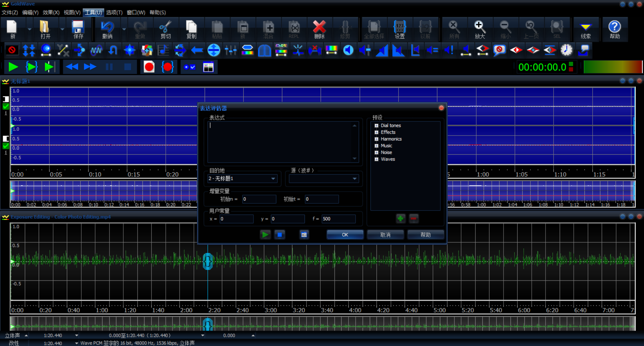Toggle the lower channel green checkbox
The image size is (644, 346).
point(6,146)
